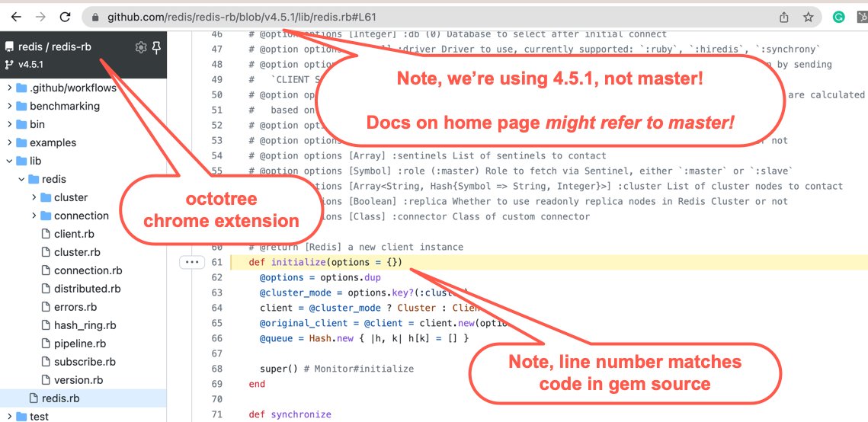This screenshot has height=422, width=868.
Task: Collapse the redis subfolder
Action: coord(21,179)
